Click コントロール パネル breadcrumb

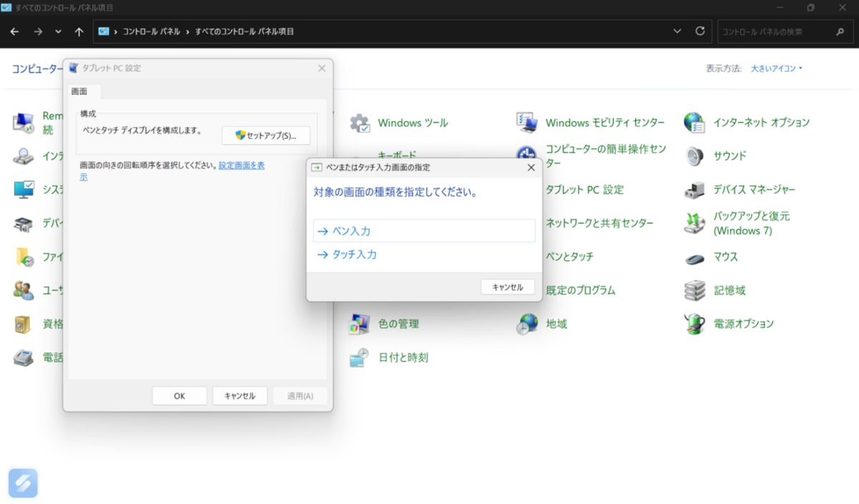151,31
